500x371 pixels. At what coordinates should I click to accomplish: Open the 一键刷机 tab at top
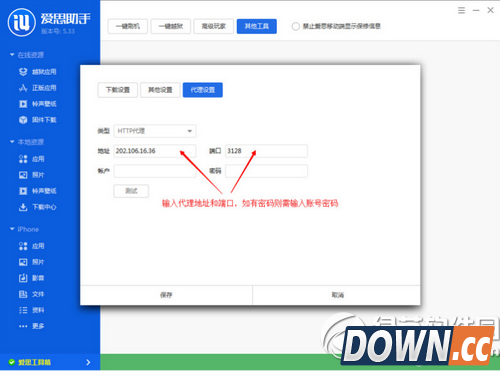click(x=128, y=26)
